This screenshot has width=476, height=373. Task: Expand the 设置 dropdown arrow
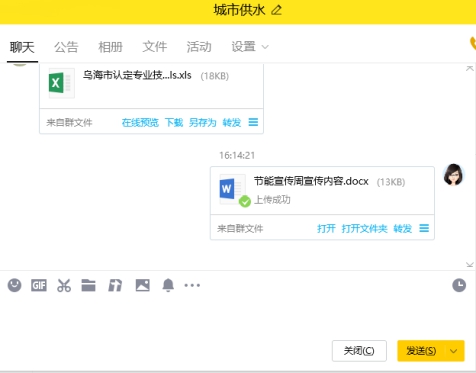pos(265,47)
